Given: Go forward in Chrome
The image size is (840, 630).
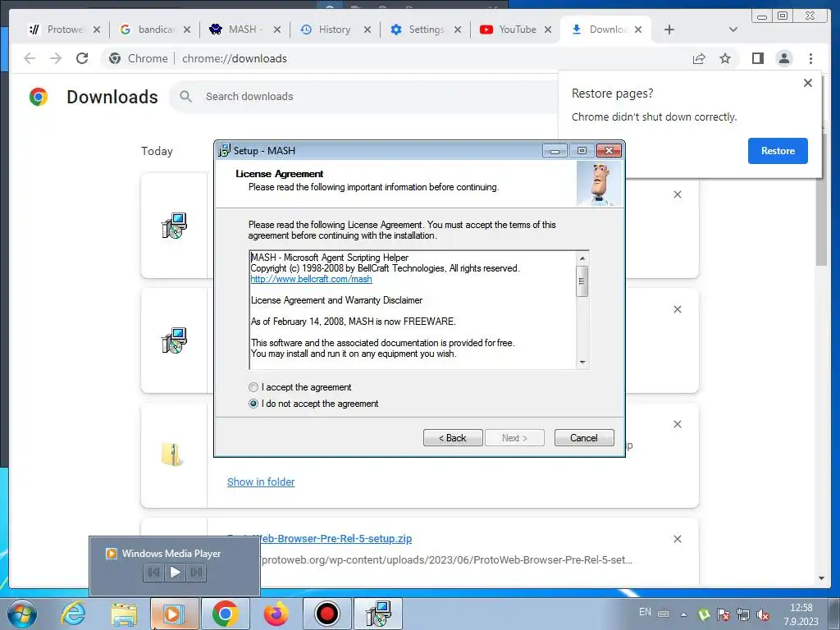Looking at the screenshot, I should (56, 58).
